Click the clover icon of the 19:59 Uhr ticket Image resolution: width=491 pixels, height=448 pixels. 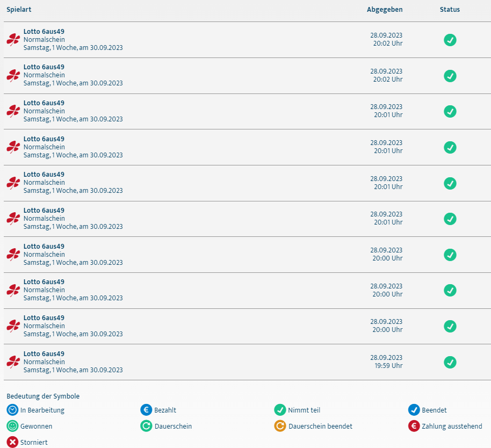tap(13, 362)
